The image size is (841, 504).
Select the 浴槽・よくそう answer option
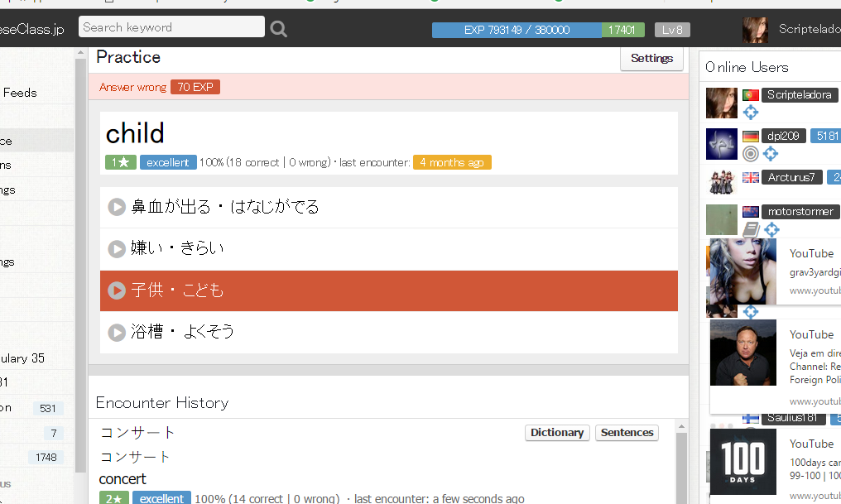pyautogui.click(x=388, y=332)
